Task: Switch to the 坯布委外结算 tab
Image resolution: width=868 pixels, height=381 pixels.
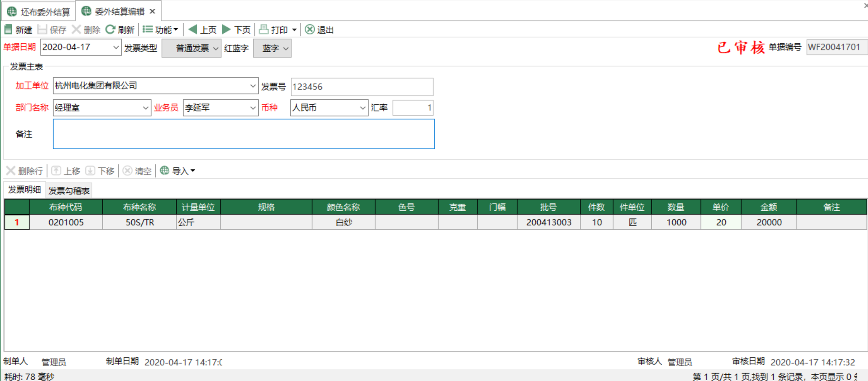Action: pos(39,12)
